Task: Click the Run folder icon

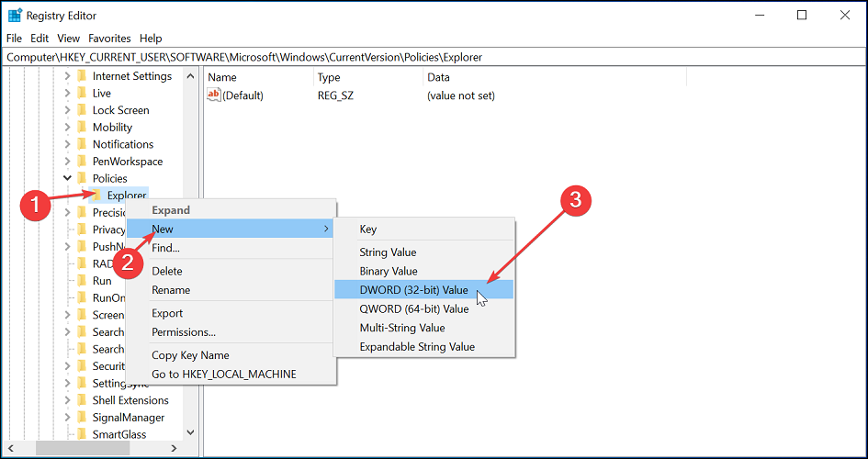Action: [82, 281]
